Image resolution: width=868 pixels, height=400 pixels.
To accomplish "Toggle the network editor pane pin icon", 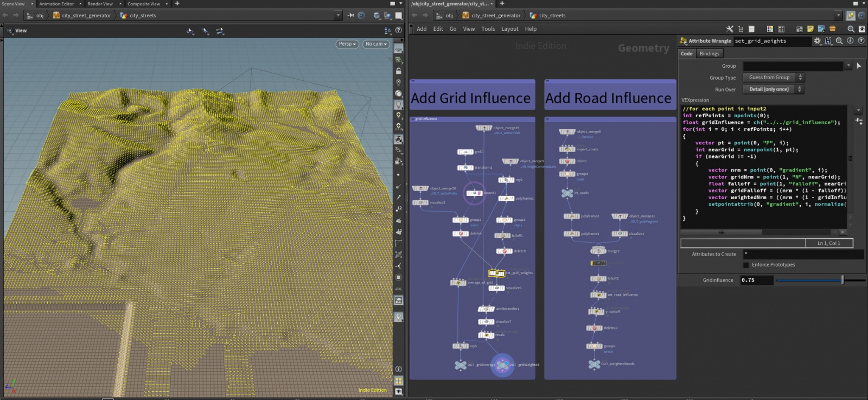I will point(850,15).
